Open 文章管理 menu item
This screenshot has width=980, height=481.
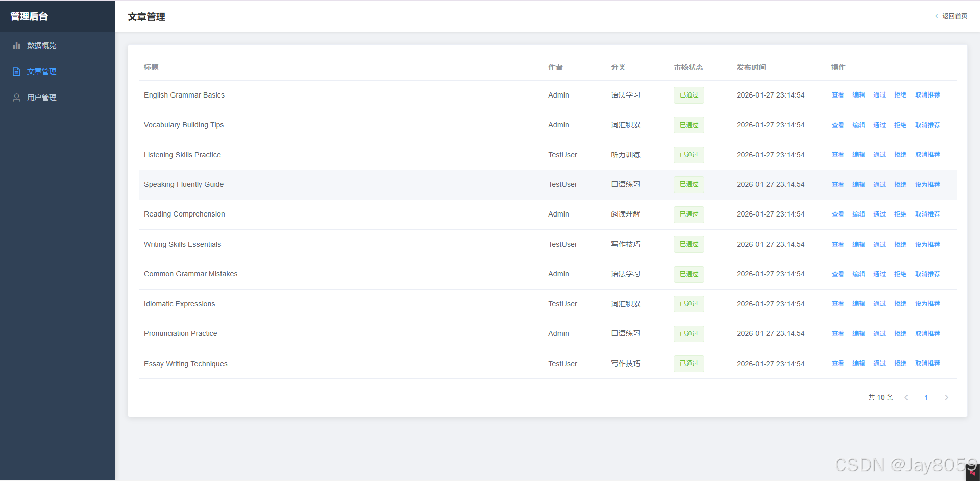(x=58, y=71)
